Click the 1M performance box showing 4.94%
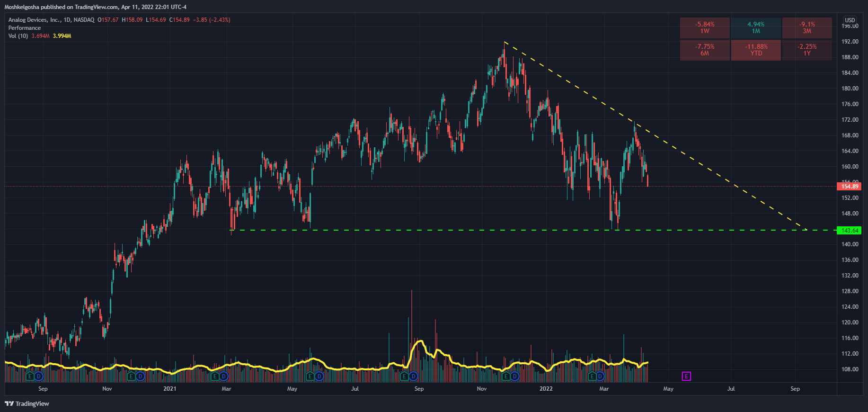 pyautogui.click(x=756, y=27)
